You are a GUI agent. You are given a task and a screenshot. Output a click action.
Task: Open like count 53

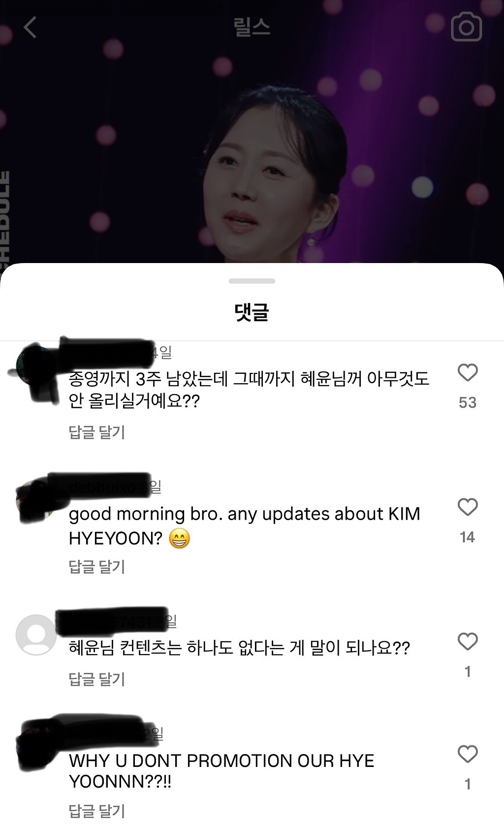[x=468, y=402]
